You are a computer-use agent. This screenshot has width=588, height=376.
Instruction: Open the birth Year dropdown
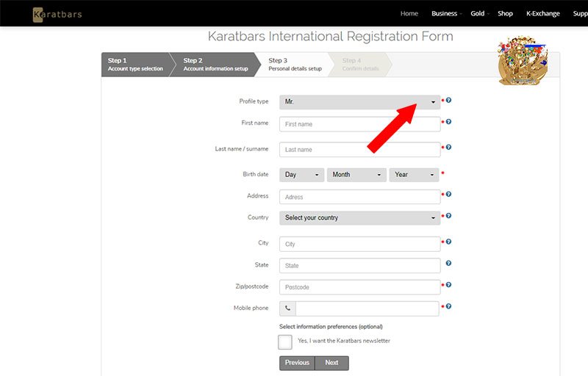click(414, 175)
